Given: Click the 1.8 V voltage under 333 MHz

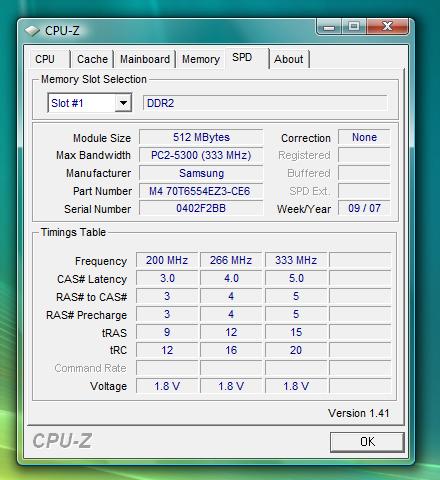Looking at the screenshot, I should pos(296,386).
